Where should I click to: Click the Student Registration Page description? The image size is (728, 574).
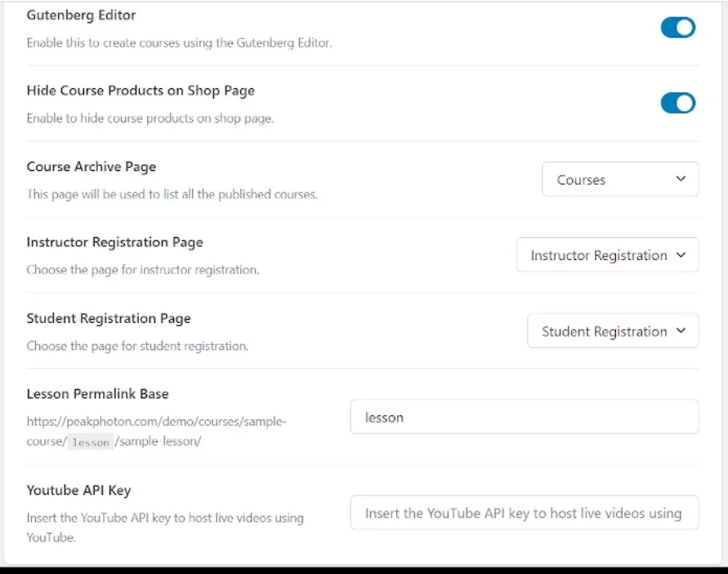click(123, 346)
